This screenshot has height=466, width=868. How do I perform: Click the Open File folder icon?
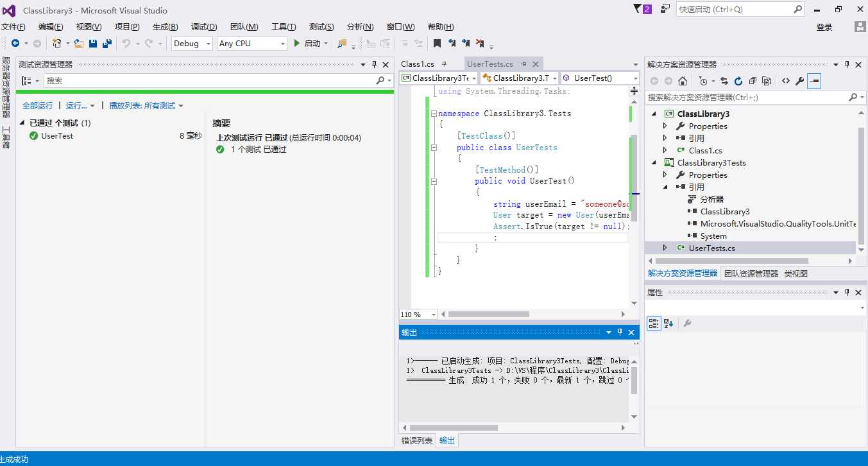[79, 43]
